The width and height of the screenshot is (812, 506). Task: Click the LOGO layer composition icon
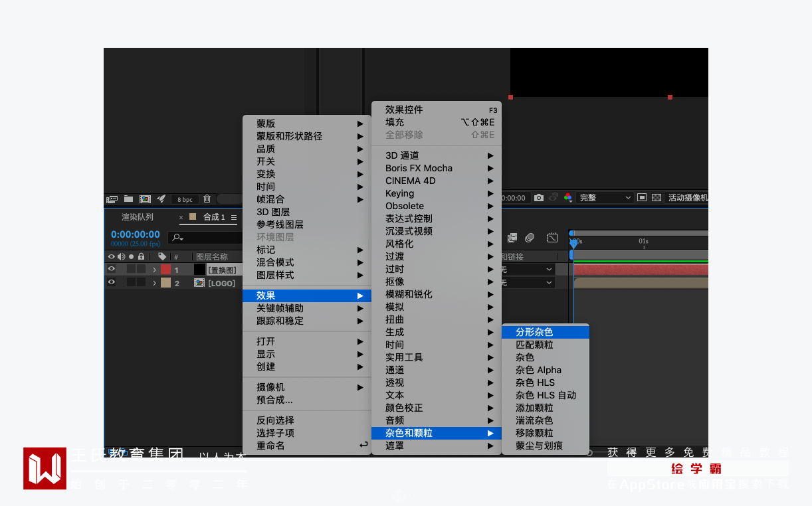pyautogui.click(x=199, y=283)
